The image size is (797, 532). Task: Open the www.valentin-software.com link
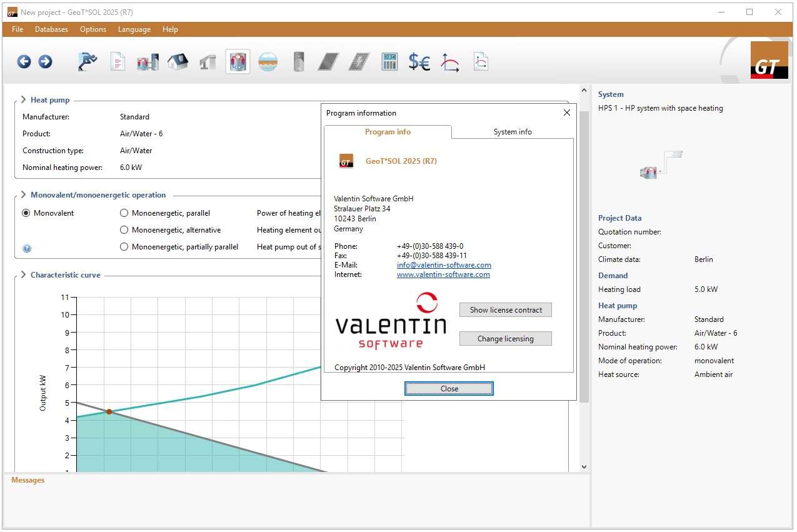[443, 274]
